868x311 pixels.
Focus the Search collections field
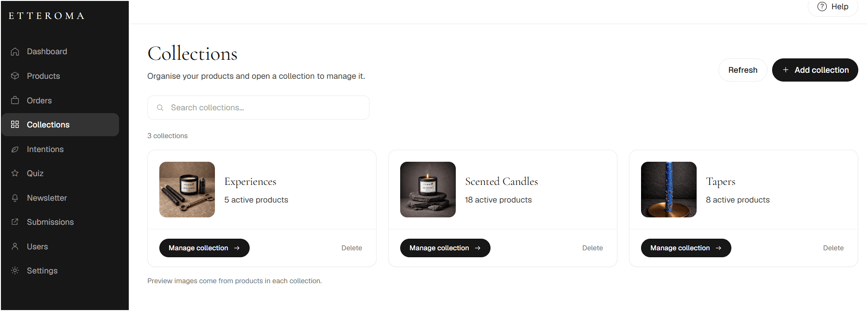(x=258, y=108)
